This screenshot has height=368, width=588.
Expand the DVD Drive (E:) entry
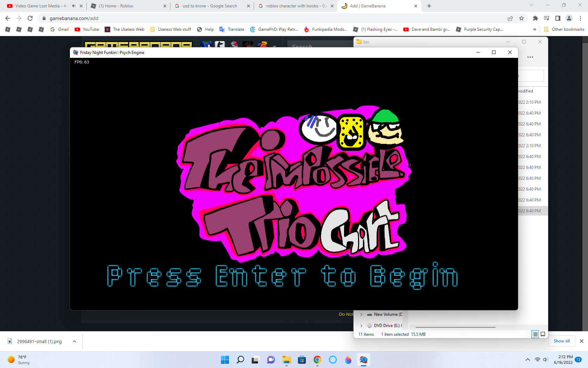click(361, 326)
